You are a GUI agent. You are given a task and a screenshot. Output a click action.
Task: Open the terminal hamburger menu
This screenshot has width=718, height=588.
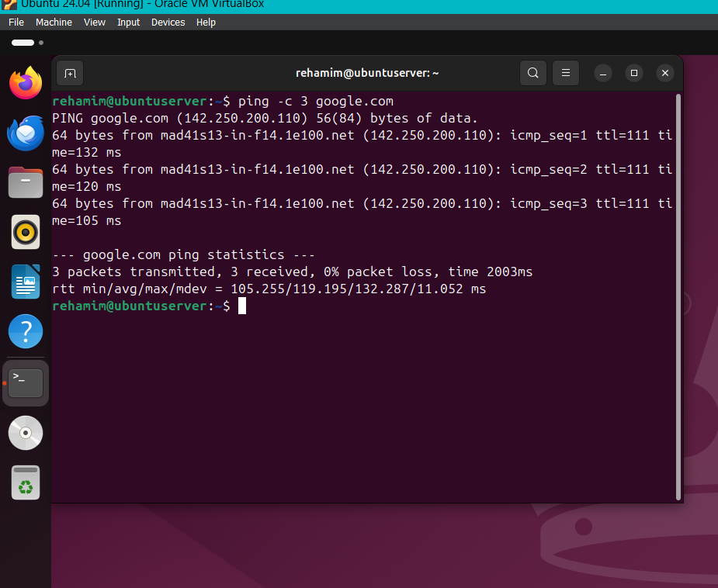pyautogui.click(x=566, y=73)
